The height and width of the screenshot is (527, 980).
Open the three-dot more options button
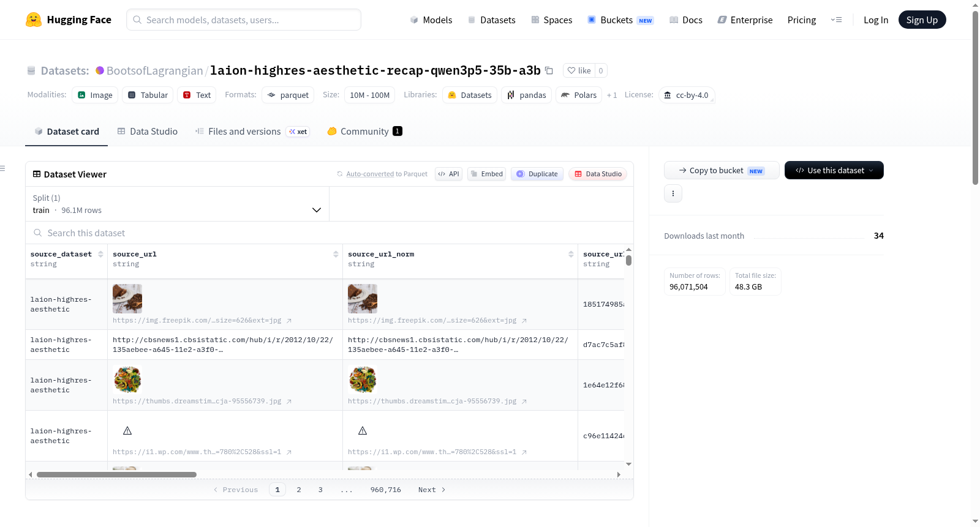coord(673,193)
